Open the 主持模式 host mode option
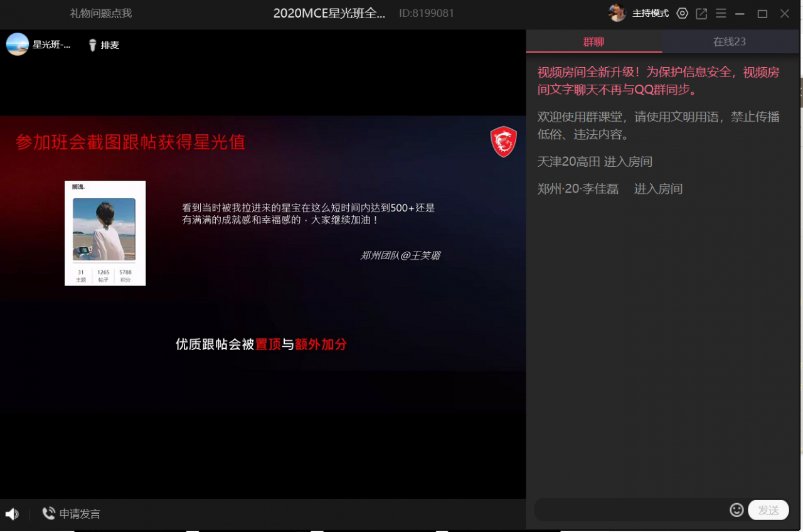The image size is (803, 532). 650,13
